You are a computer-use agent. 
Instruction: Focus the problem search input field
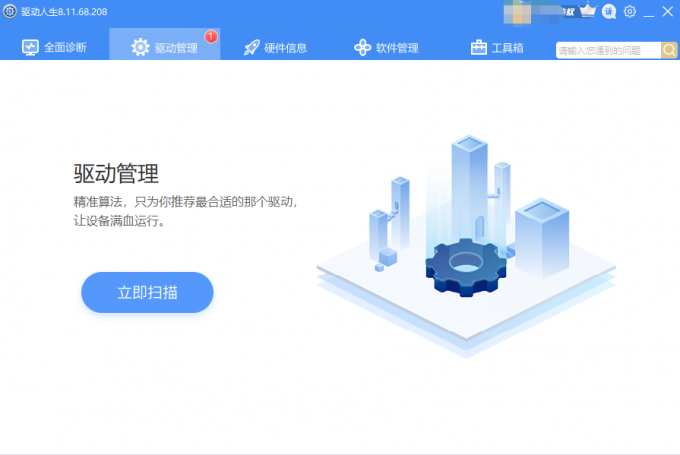point(608,50)
